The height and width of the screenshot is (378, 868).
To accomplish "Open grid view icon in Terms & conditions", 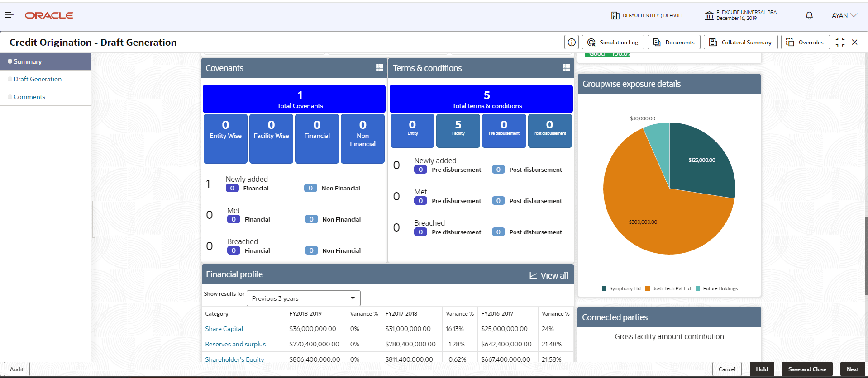I will click(566, 67).
